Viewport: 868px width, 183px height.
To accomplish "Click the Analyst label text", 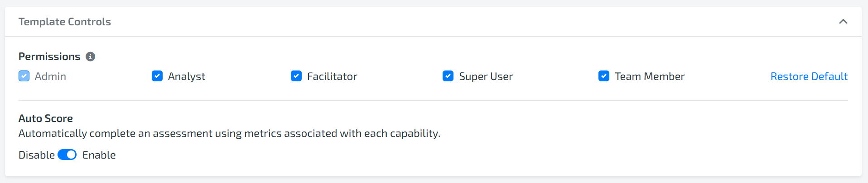I will point(187,77).
